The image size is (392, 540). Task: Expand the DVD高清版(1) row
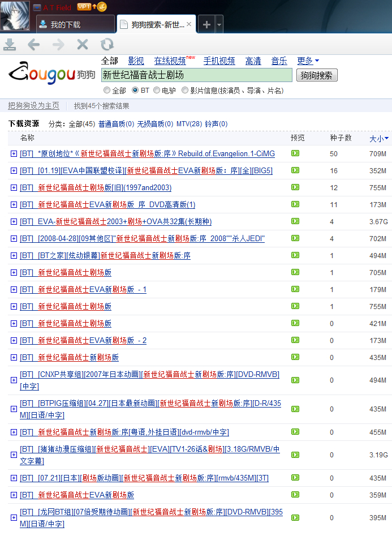coord(14,204)
